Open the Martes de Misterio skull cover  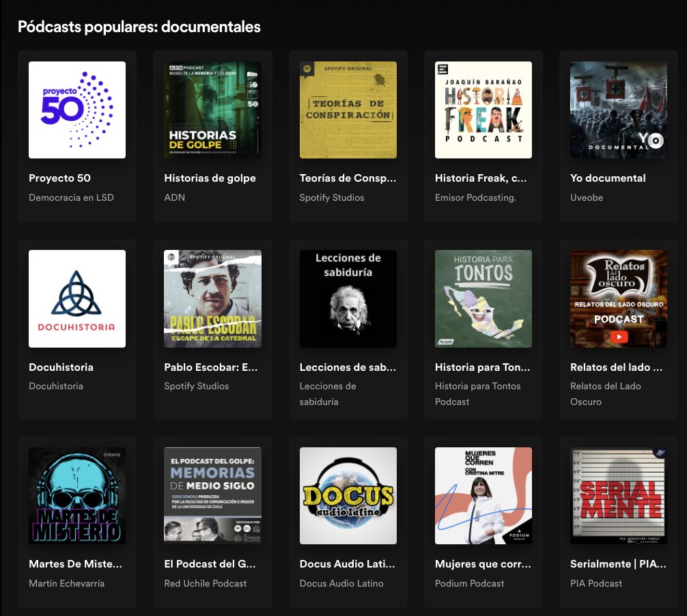(77, 496)
